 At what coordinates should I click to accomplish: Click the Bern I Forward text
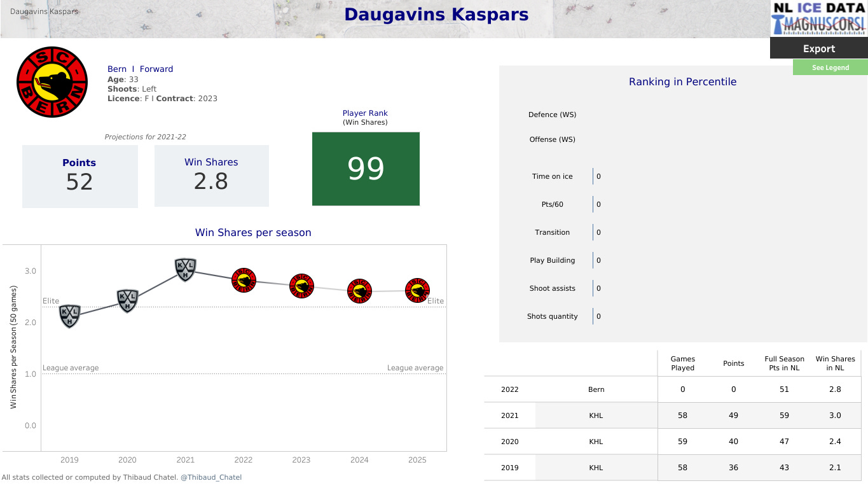(x=140, y=69)
